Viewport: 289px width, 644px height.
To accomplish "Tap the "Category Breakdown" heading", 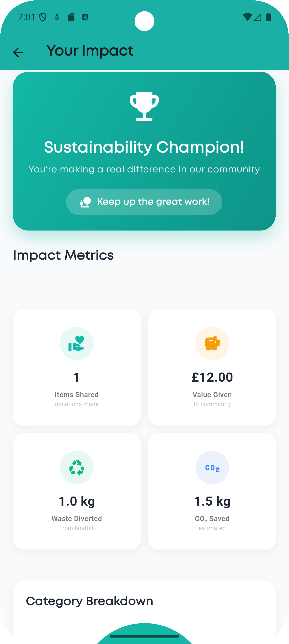I will [x=89, y=601].
